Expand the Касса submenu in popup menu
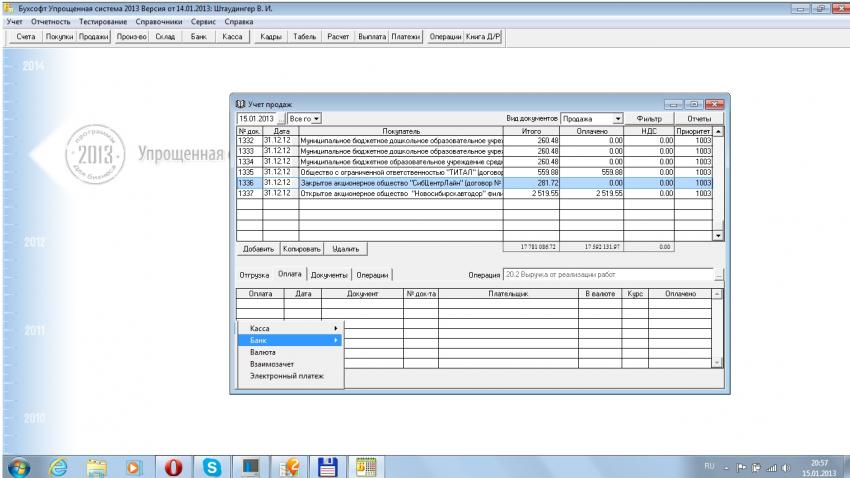Viewport: 850px width, 478px height. [x=289, y=328]
